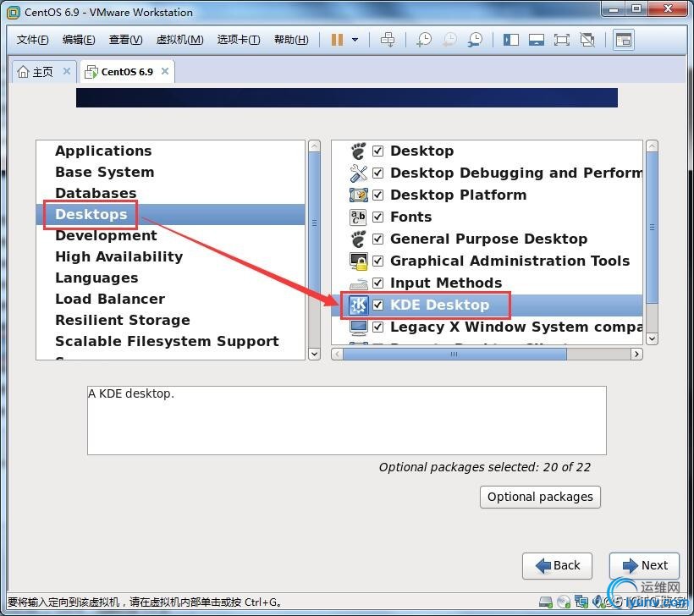This screenshot has width=694, height=616.
Task: Select the Databases category
Action: point(170,194)
